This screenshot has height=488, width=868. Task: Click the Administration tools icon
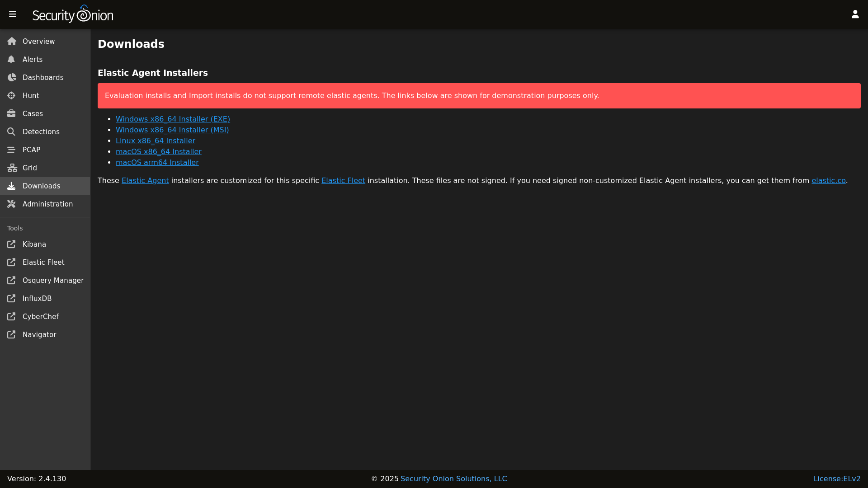(11, 204)
